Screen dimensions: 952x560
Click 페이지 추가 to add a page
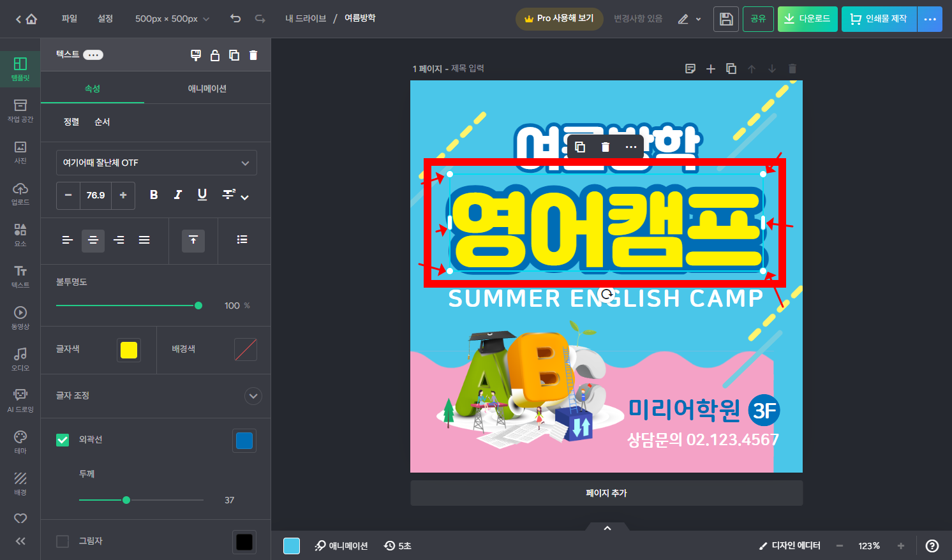[606, 492]
